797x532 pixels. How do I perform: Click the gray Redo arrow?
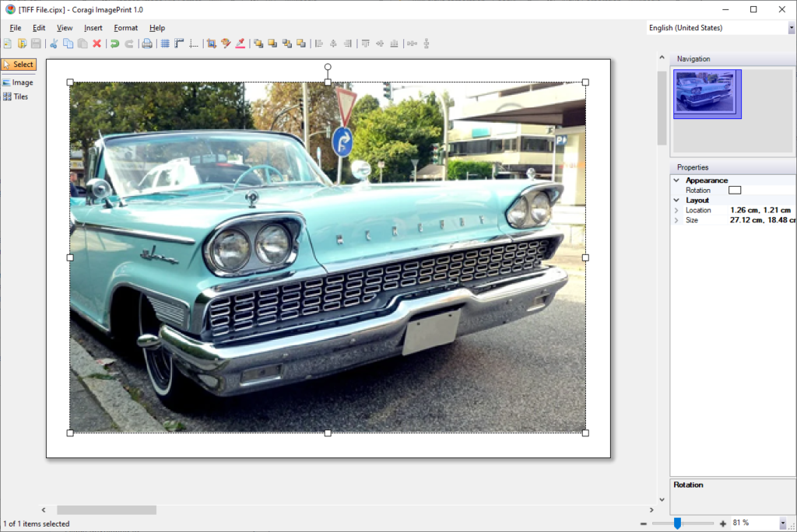[129, 44]
